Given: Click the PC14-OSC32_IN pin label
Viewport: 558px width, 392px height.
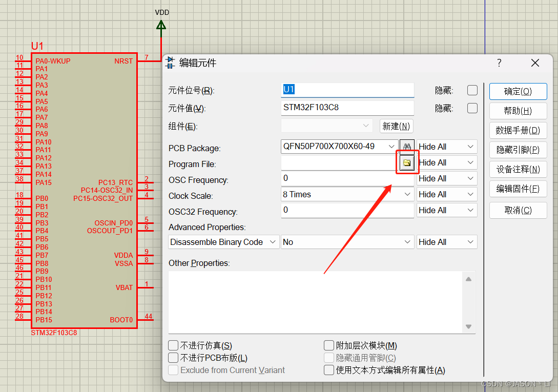Looking at the screenshot, I should [x=107, y=190].
